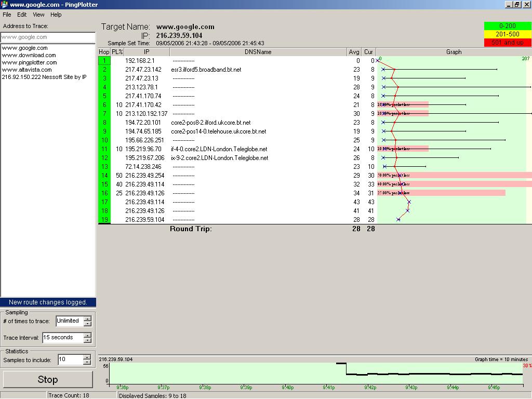532x399 pixels.
Task: Click the Samples to include field
Action: [71, 360]
